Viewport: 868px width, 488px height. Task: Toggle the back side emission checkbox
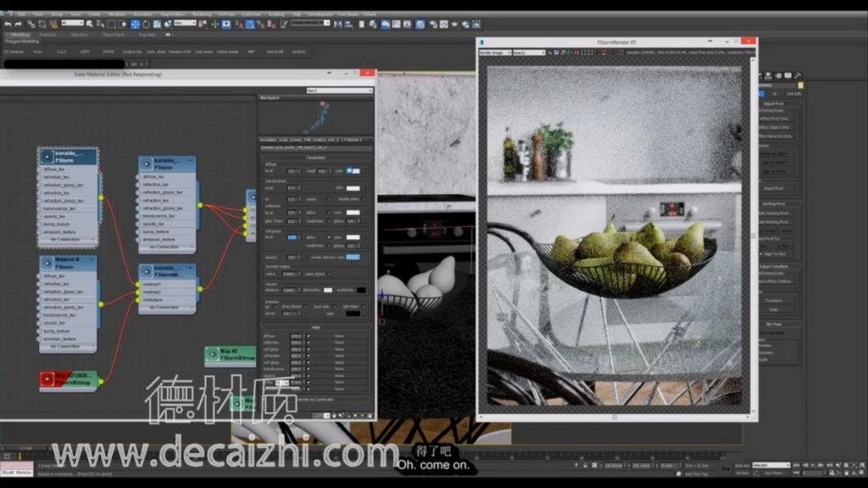[x=334, y=307]
